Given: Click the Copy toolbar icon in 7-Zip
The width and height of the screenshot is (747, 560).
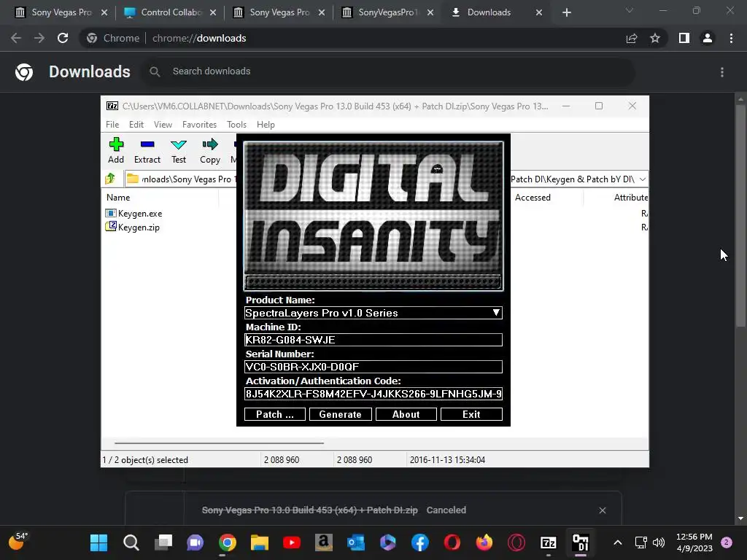Looking at the screenshot, I should pyautogui.click(x=210, y=150).
